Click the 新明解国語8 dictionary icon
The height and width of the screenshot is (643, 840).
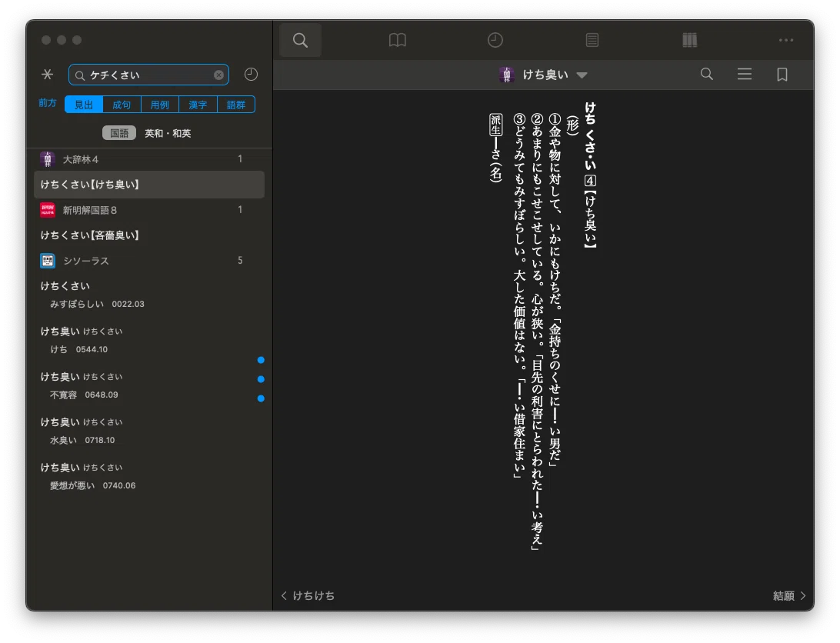click(x=48, y=210)
